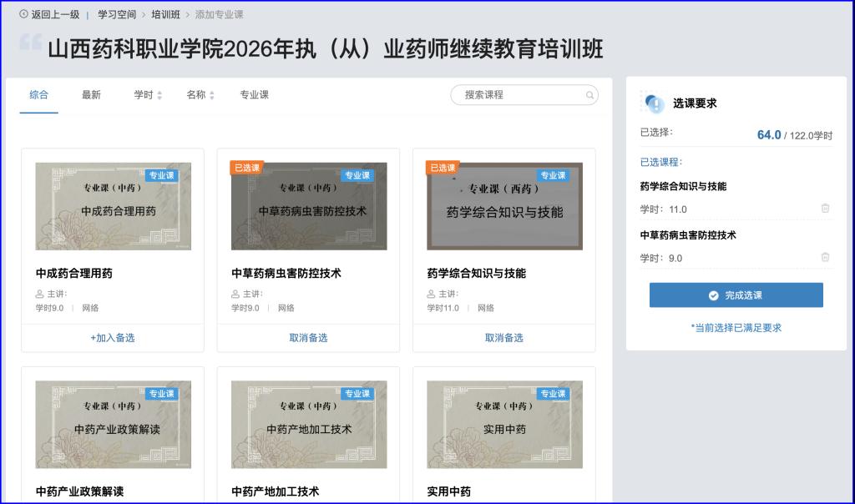
Task: Go to 培训班 breadcrumb link
Action: coord(165,14)
